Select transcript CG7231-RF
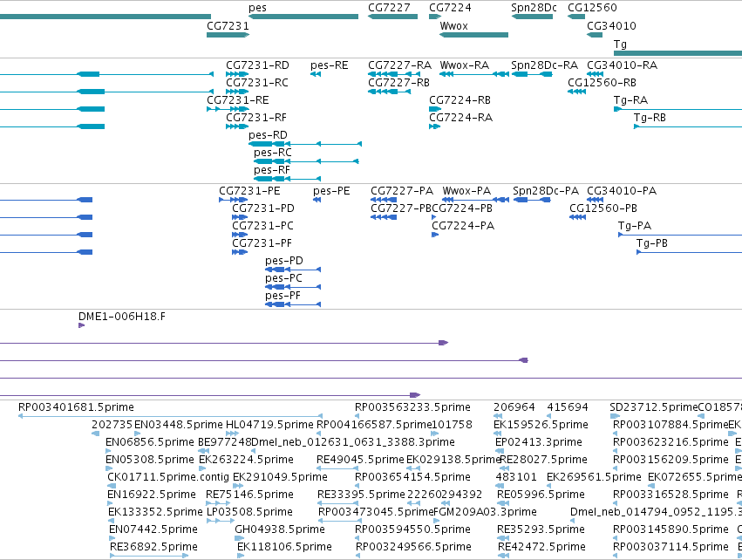This screenshot has width=742, height=560. pyautogui.click(x=256, y=118)
